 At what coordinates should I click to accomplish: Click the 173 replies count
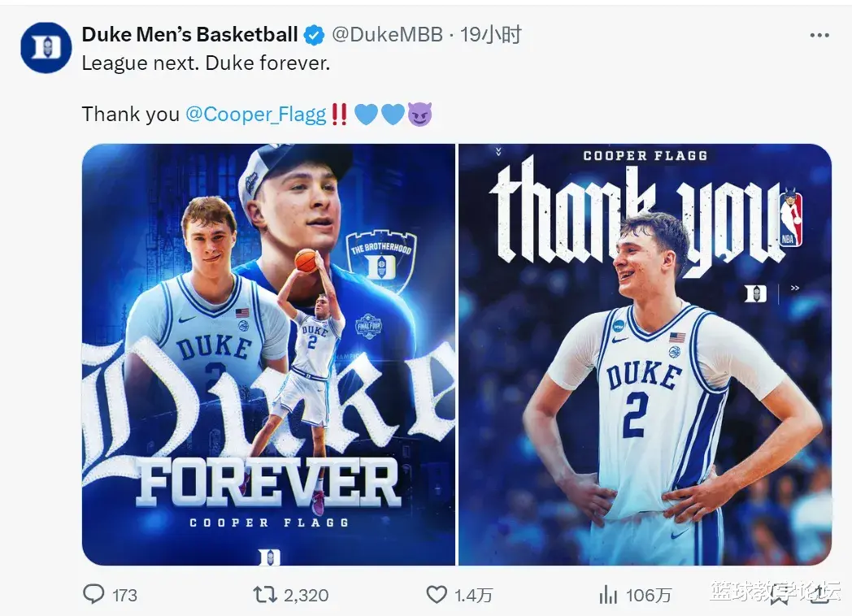[124, 595]
